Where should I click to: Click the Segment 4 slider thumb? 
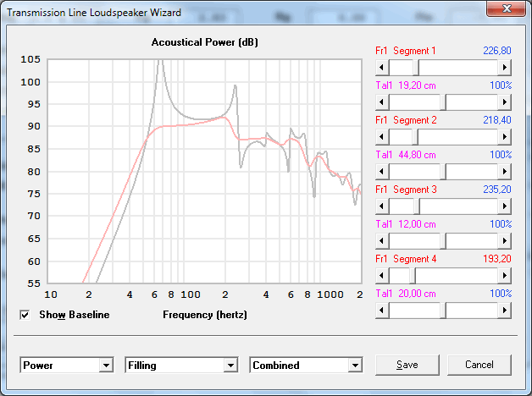(413, 276)
